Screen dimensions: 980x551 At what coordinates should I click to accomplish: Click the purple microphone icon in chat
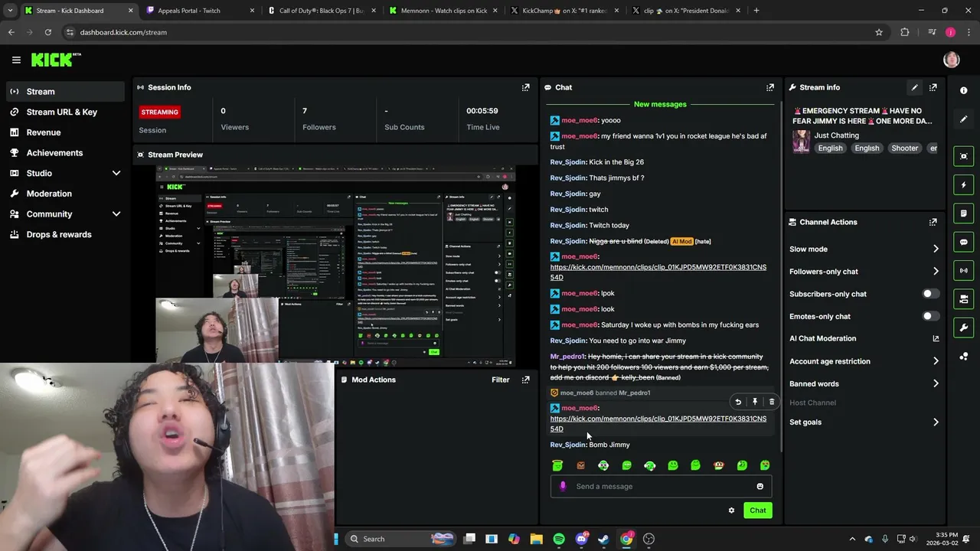click(x=563, y=486)
